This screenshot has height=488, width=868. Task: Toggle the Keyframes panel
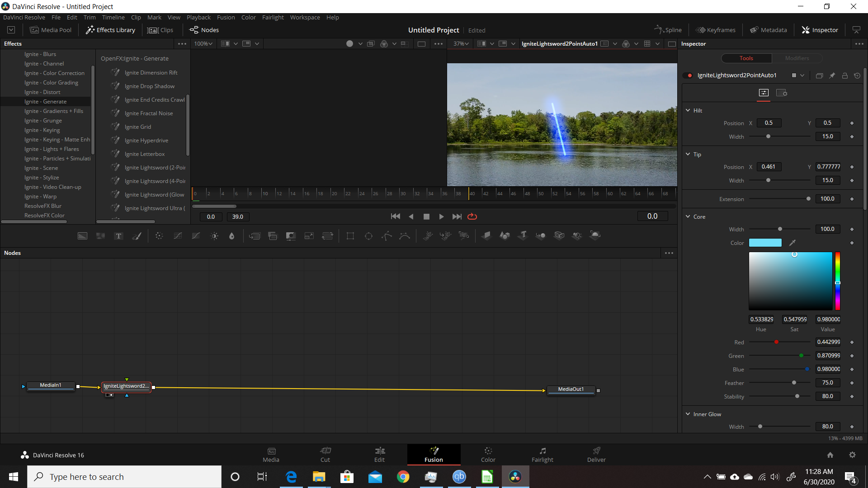click(x=716, y=30)
